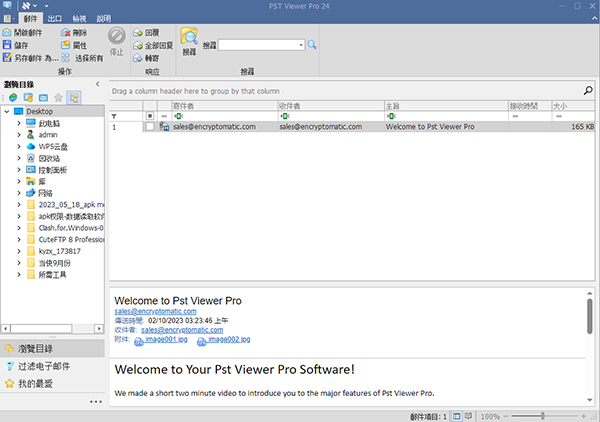Click the quick access tool icon in title bar
The height and width of the screenshot is (422, 600).
(x=26, y=6)
